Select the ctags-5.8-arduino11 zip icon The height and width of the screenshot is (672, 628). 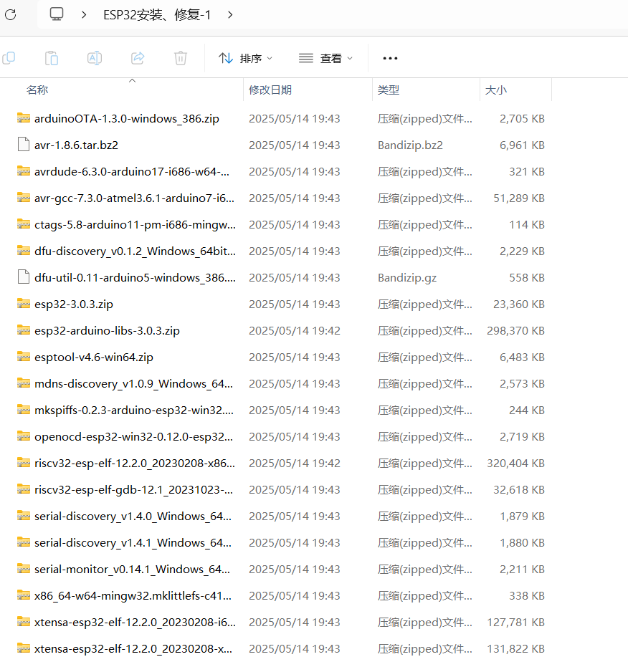[x=24, y=224]
